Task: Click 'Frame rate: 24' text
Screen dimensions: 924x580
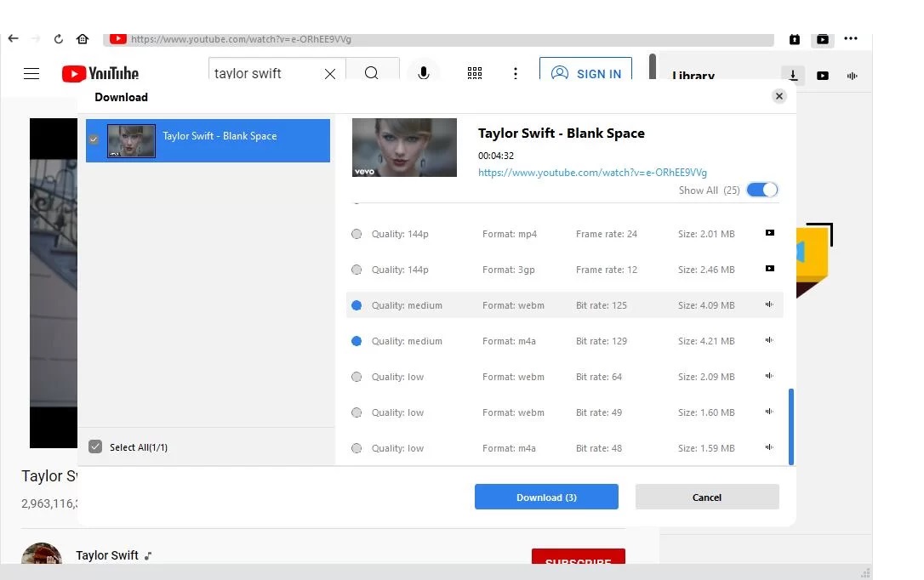Action: [x=607, y=234]
